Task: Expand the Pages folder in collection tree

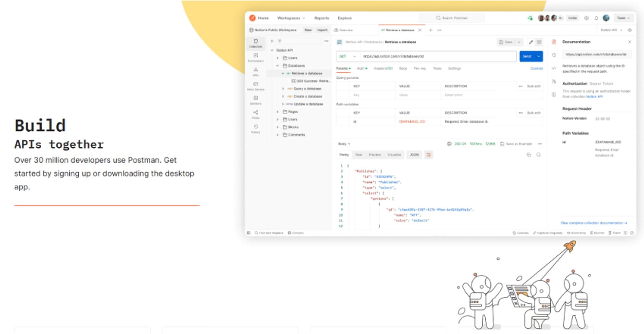Action: (x=277, y=112)
